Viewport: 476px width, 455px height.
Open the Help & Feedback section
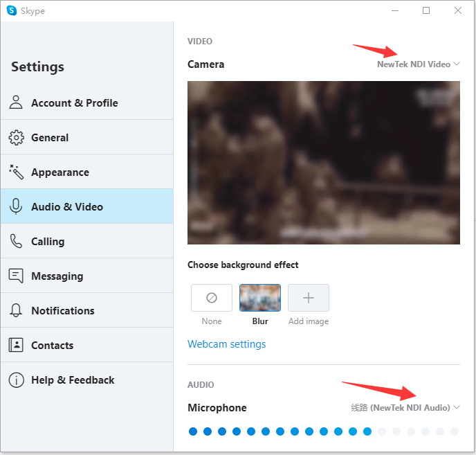click(x=86, y=380)
